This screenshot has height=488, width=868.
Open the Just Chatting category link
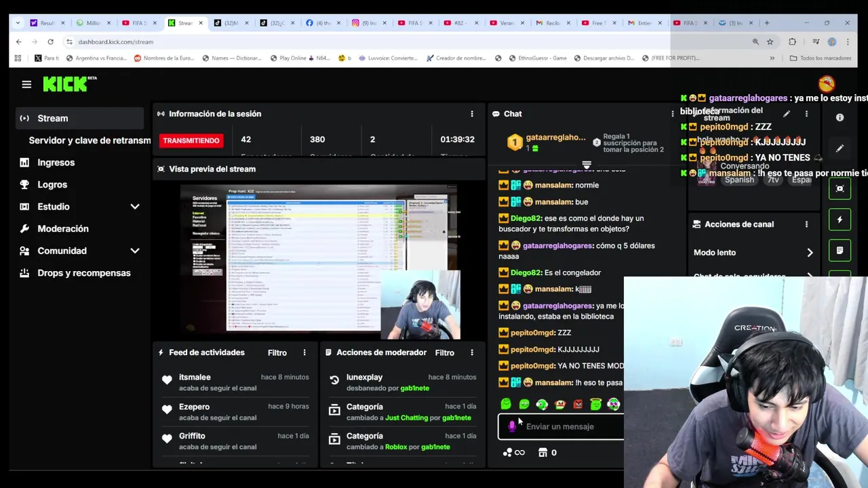406,418
